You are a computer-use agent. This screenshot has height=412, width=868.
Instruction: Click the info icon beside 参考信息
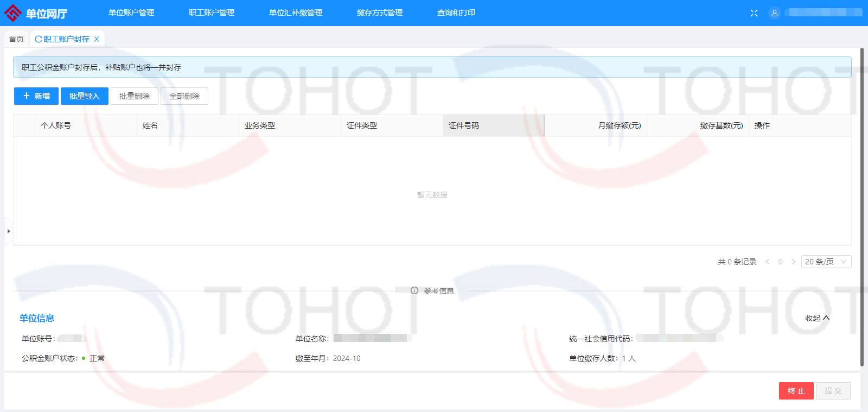click(414, 291)
